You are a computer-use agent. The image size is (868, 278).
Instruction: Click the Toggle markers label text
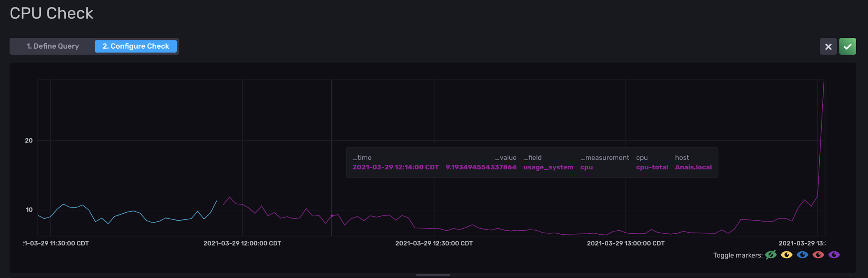click(x=737, y=255)
